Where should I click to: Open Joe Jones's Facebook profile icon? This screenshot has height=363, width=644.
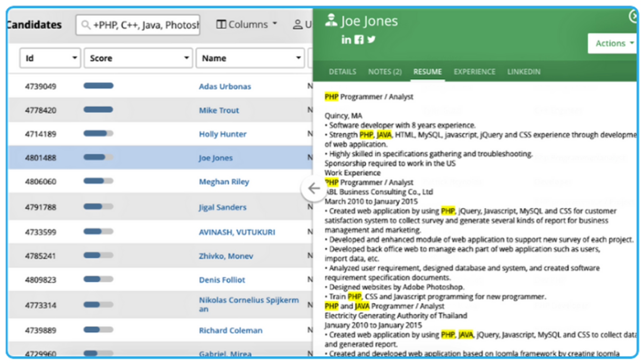pos(359,40)
